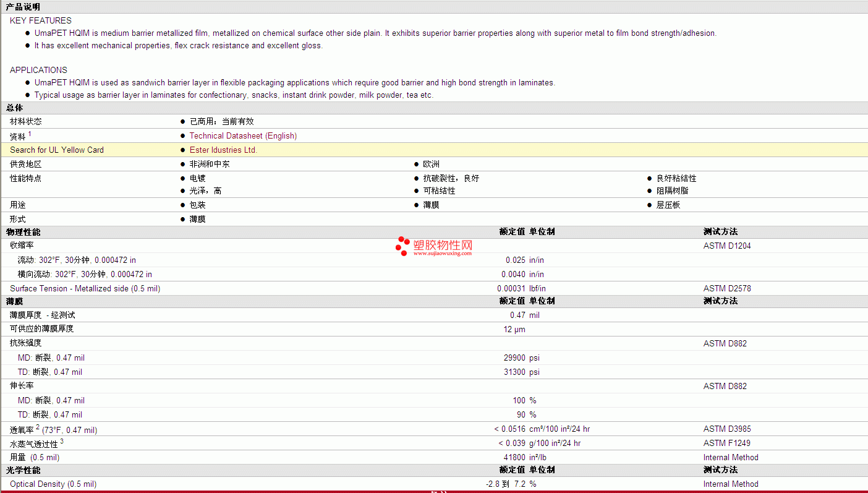Click the 资料 row label
This screenshot has width=868, height=493.
18,136
